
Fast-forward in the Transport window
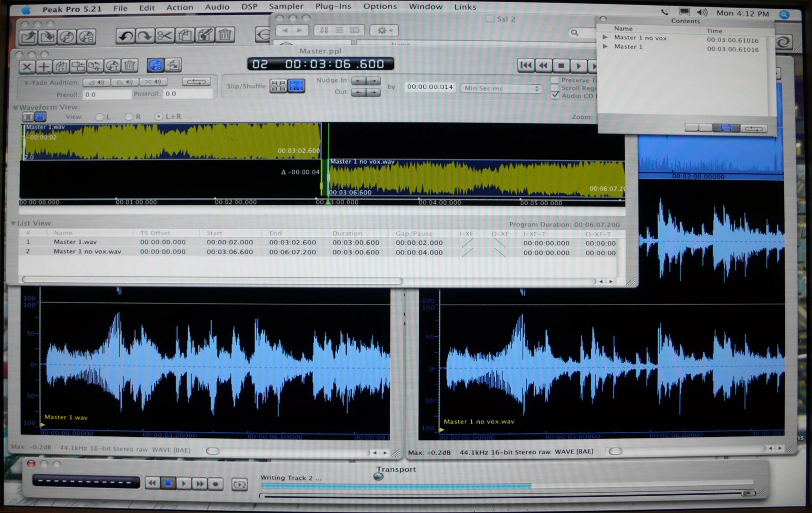tap(200, 484)
